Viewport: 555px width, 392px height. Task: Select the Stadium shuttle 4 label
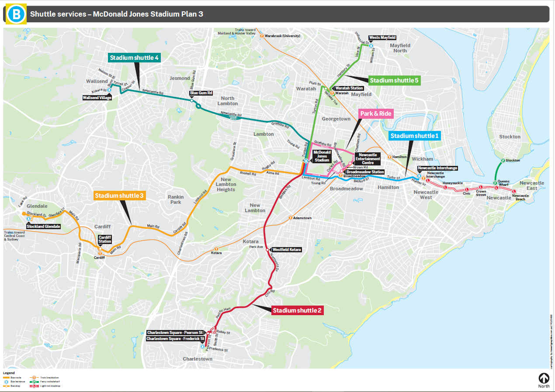[134, 58]
